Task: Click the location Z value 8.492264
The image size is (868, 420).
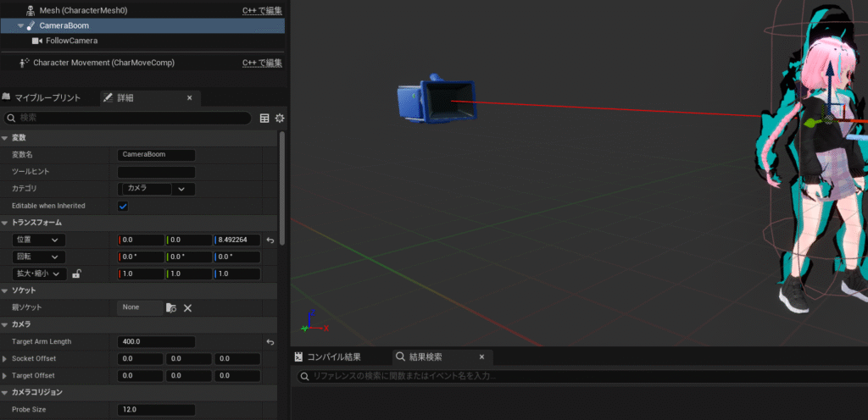Action: point(237,240)
